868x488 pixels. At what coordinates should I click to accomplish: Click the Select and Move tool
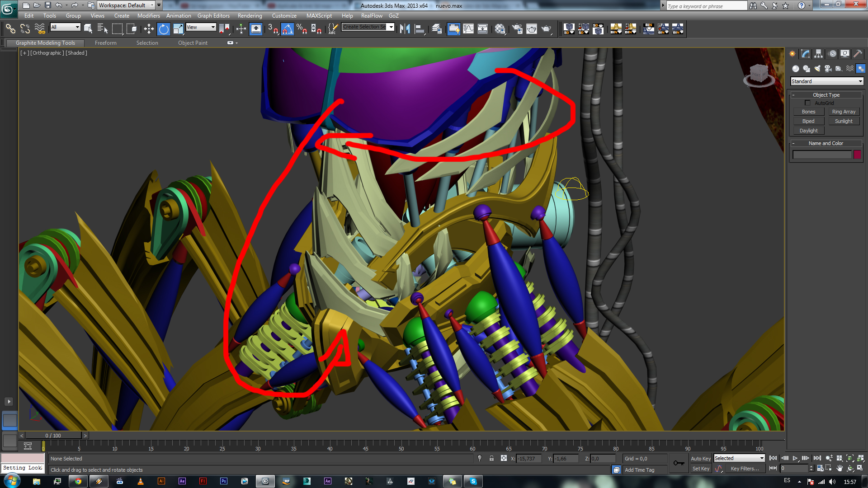point(149,29)
